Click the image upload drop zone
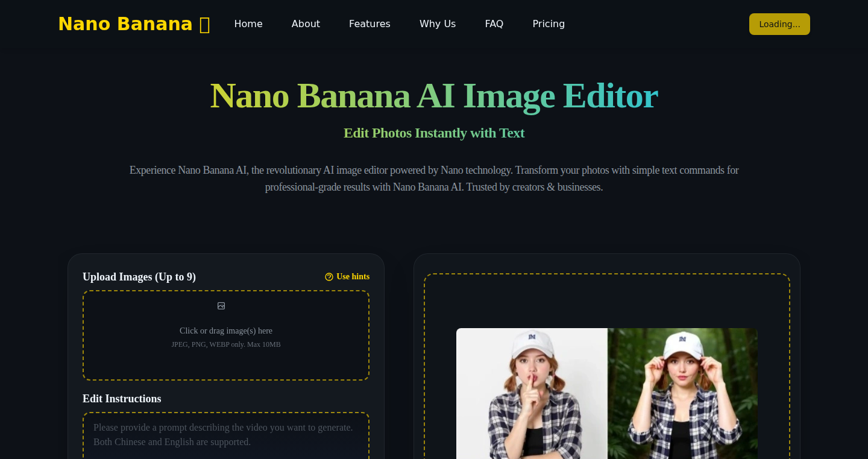This screenshot has height=459, width=868. [x=226, y=335]
